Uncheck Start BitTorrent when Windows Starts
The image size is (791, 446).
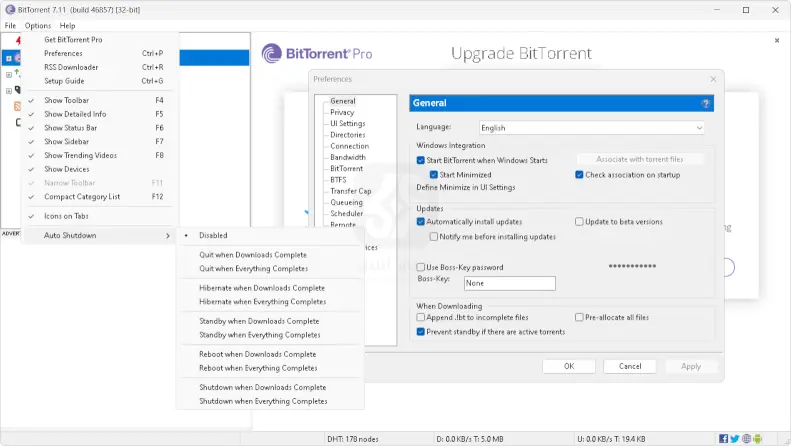tap(421, 160)
